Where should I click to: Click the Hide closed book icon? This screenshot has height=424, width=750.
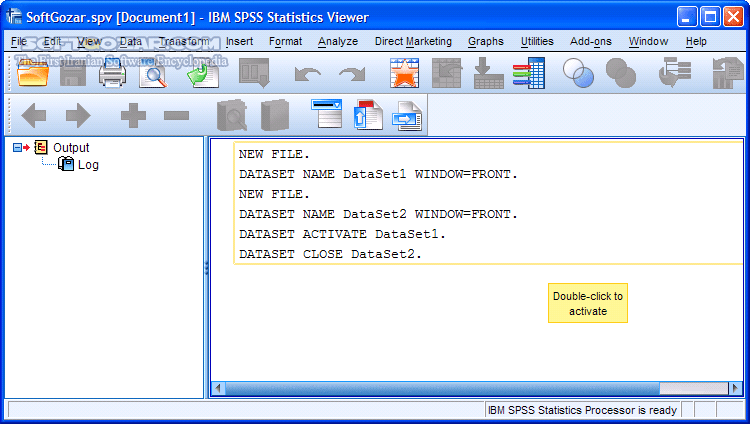pyautogui.click(x=275, y=115)
